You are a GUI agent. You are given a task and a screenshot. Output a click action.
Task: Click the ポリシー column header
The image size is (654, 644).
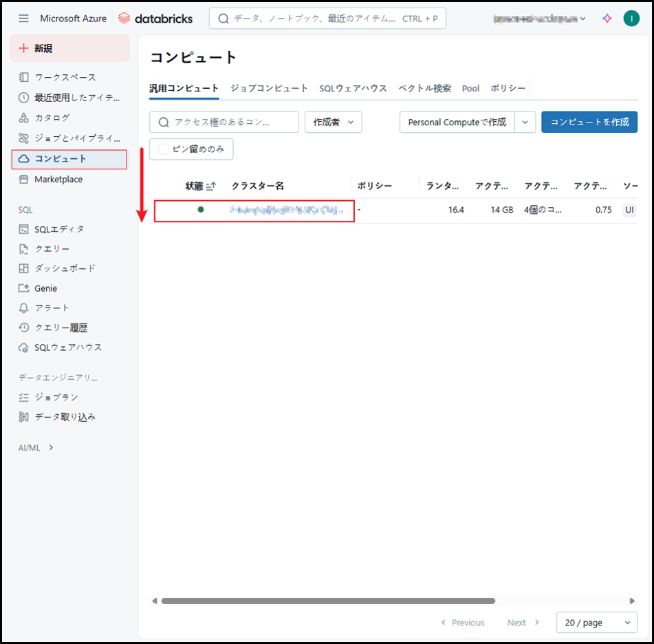(375, 186)
